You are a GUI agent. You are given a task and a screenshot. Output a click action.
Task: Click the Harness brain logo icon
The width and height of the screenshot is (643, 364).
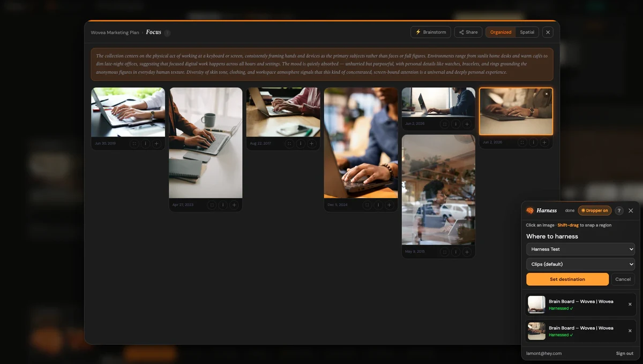(x=530, y=210)
